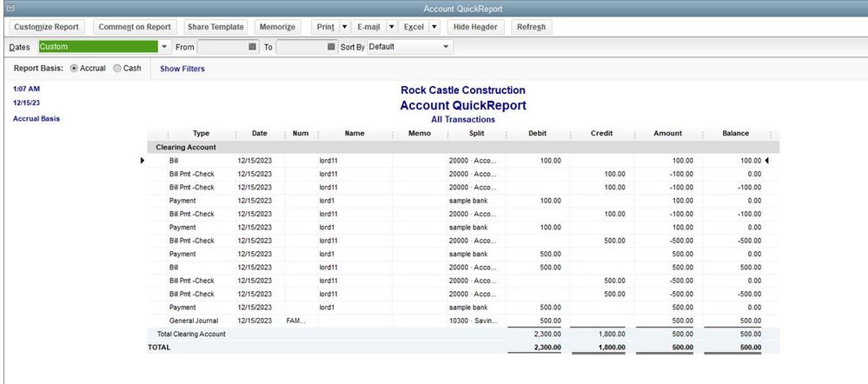This screenshot has height=384, width=868.
Task: Click the All Transactions subtitle
Action: (x=463, y=120)
